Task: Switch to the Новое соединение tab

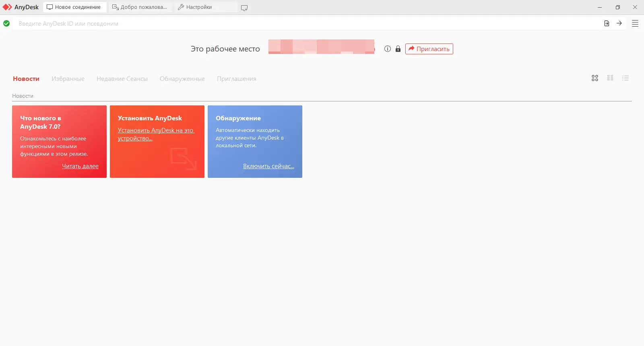Action: tap(74, 7)
